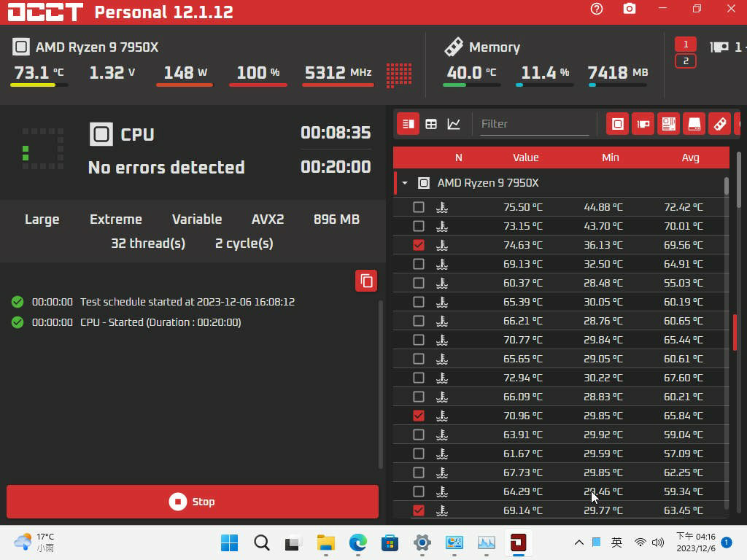Click the Memory RAM stick icon in the header

454,47
